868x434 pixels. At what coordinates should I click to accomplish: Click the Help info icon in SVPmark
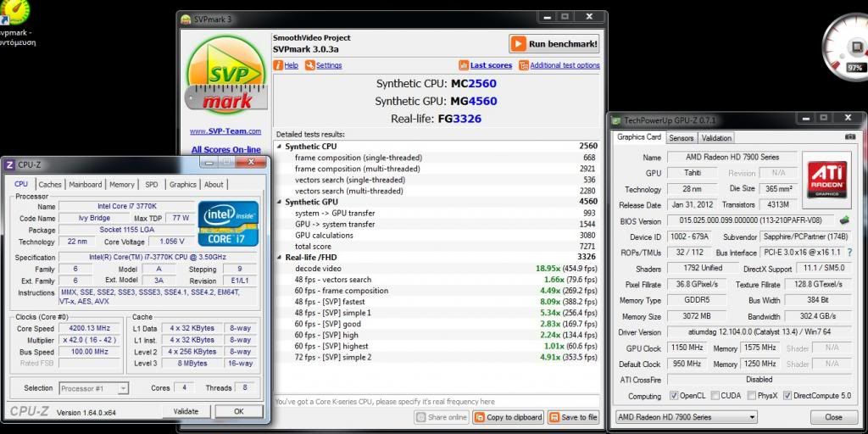278,65
